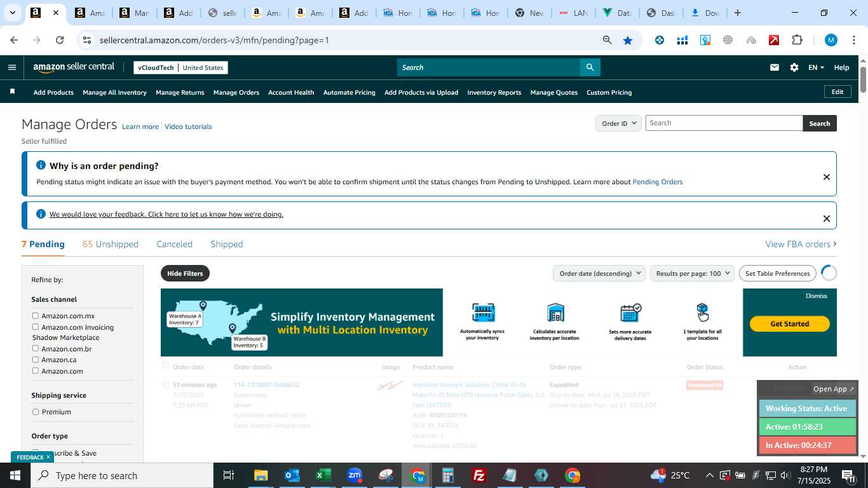Click the Seller Central search magnifier button

coord(590,67)
